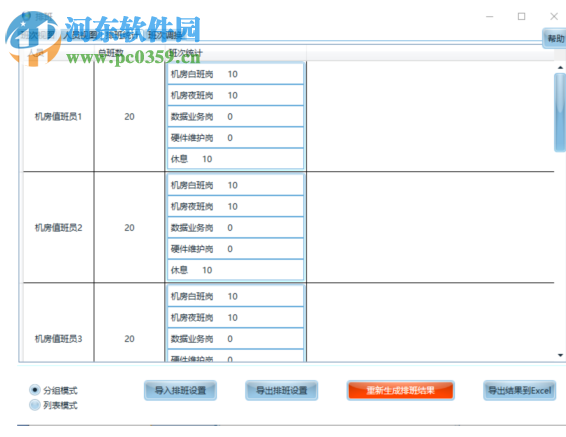Click the 班次统计 column header

pos(235,53)
